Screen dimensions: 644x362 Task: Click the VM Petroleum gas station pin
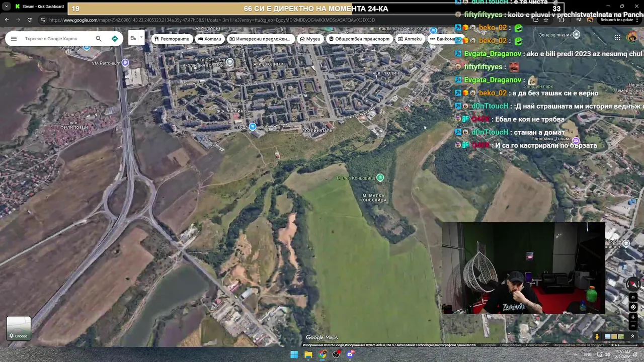click(x=125, y=62)
